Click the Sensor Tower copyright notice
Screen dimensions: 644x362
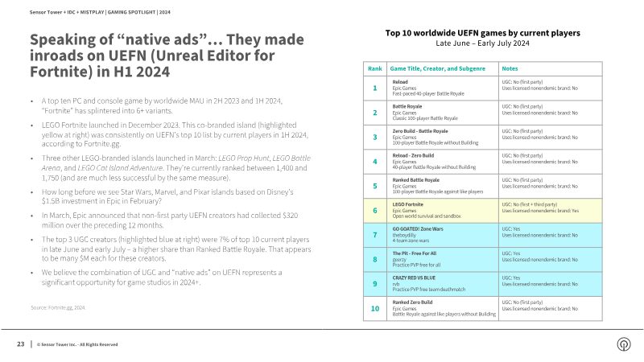[77, 344]
